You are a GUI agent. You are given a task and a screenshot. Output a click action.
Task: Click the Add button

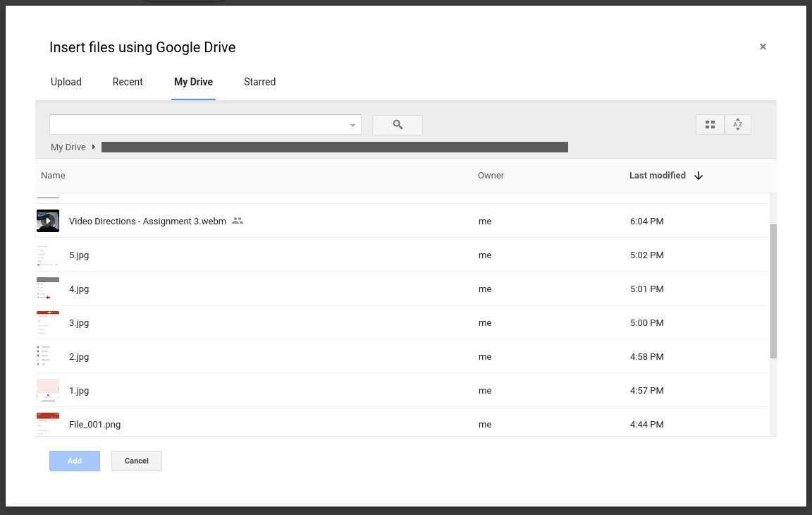pos(74,461)
